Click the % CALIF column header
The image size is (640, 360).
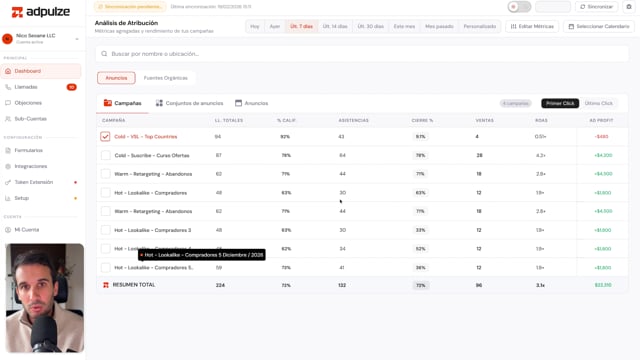(286, 120)
